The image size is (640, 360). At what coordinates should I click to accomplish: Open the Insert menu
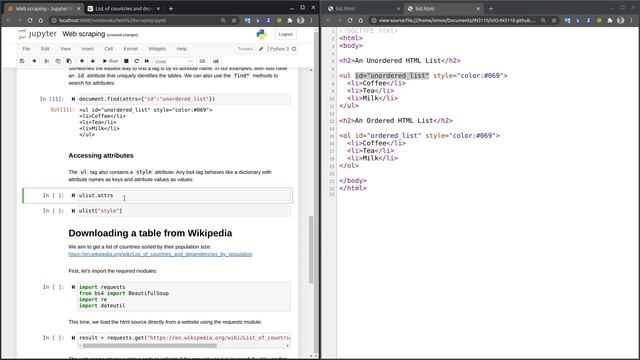87,49
